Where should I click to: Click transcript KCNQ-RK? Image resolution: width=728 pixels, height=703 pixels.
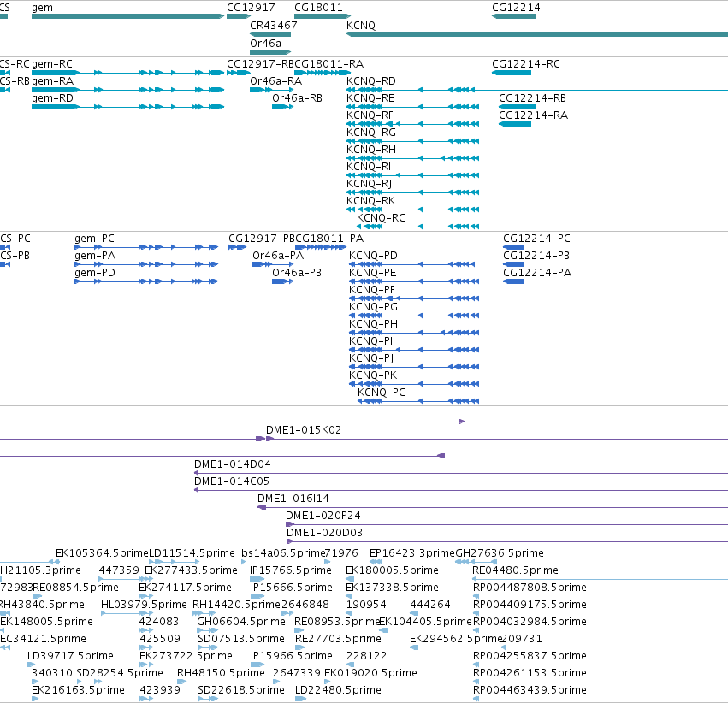(412, 210)
